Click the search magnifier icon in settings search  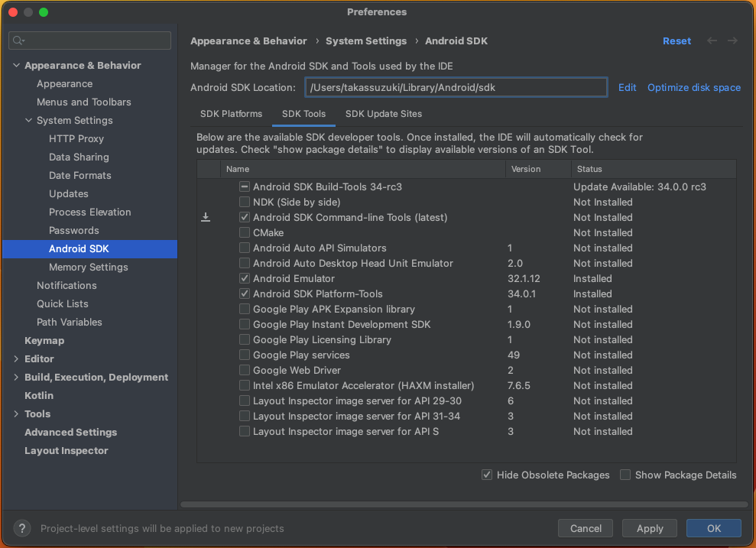(x=18, y=41)
